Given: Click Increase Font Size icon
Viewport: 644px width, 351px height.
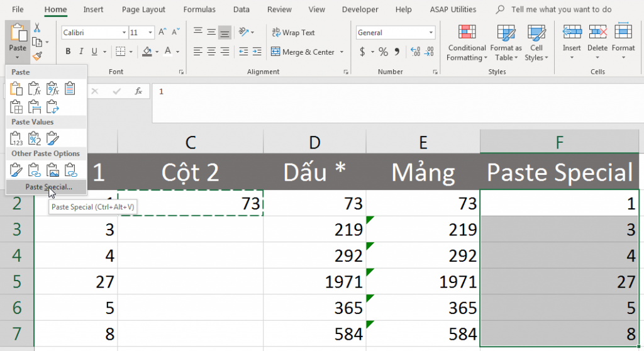Looking at the screenshot, I should [162, 33].
